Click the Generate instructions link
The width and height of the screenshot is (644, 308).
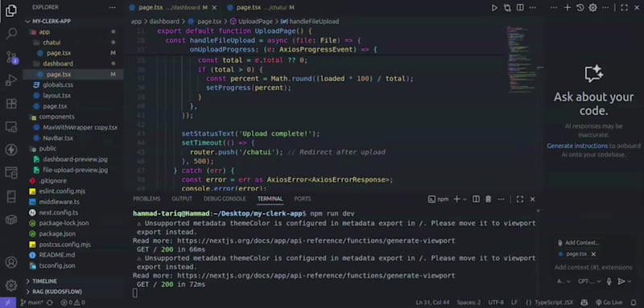tap(577, 146)
